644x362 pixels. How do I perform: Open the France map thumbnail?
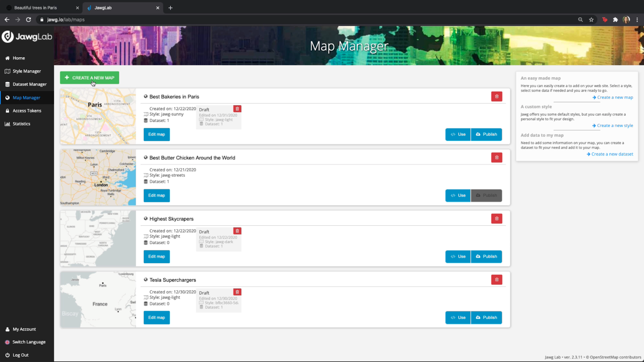(x=98, y=300)
